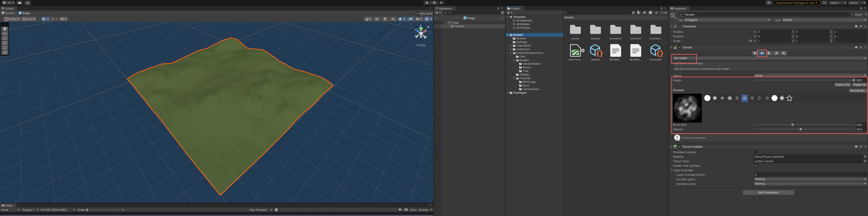Disable Enable Tree Colliders checkbox
The image size is (868, 216).
[x=755, y=166]
